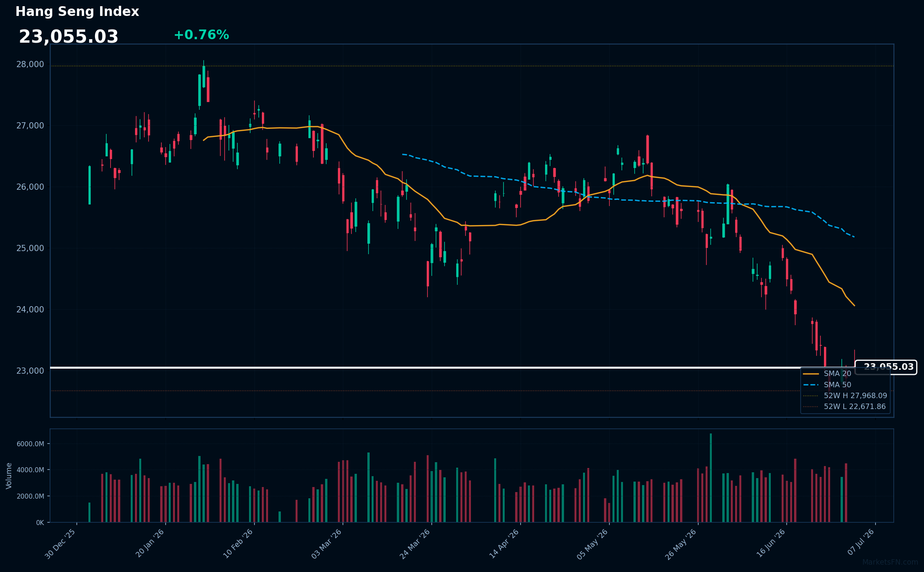Click the 20 Jan '26 date label

[x=150, y=543]
